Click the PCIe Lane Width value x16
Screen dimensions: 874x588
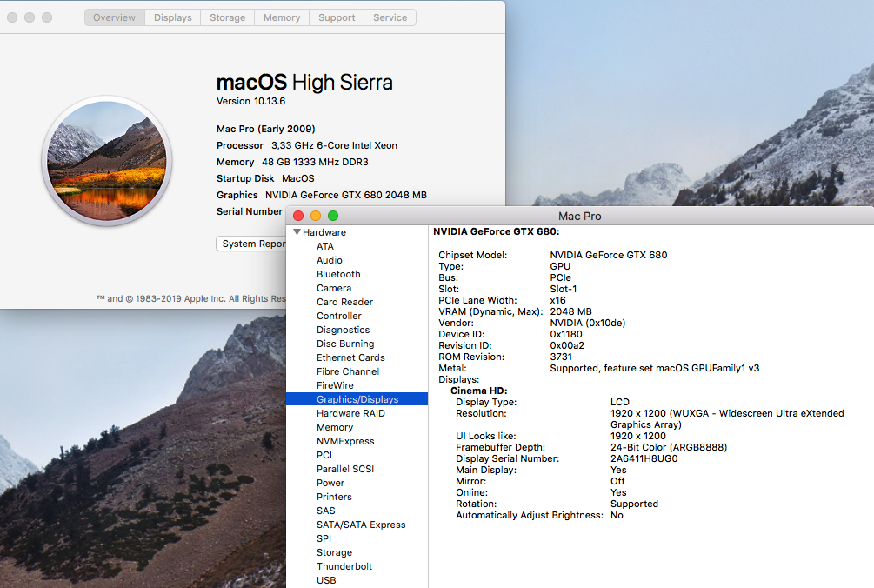[x=557, y=300]
